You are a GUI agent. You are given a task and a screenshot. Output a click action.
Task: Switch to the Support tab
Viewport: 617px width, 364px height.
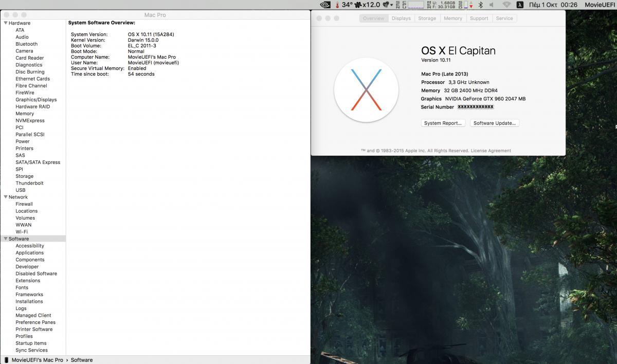[479, 18]
